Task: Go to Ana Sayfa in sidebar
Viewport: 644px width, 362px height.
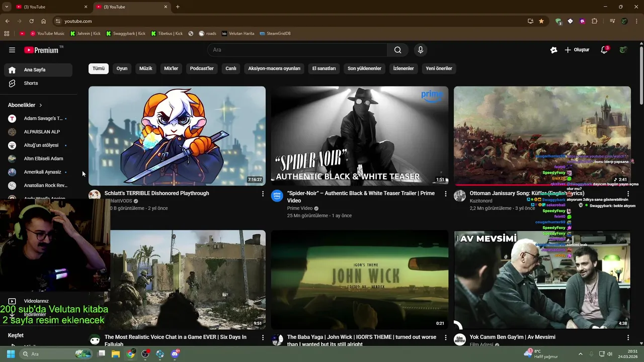Action: pos(38,70)
